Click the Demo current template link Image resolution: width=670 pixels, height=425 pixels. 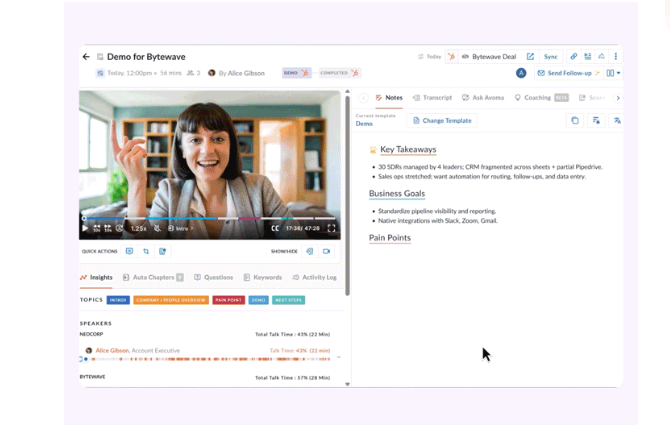(x=364, y=123)
